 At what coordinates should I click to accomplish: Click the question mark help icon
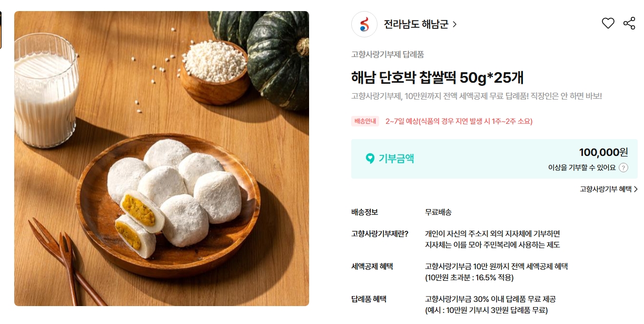coord(623,168)
